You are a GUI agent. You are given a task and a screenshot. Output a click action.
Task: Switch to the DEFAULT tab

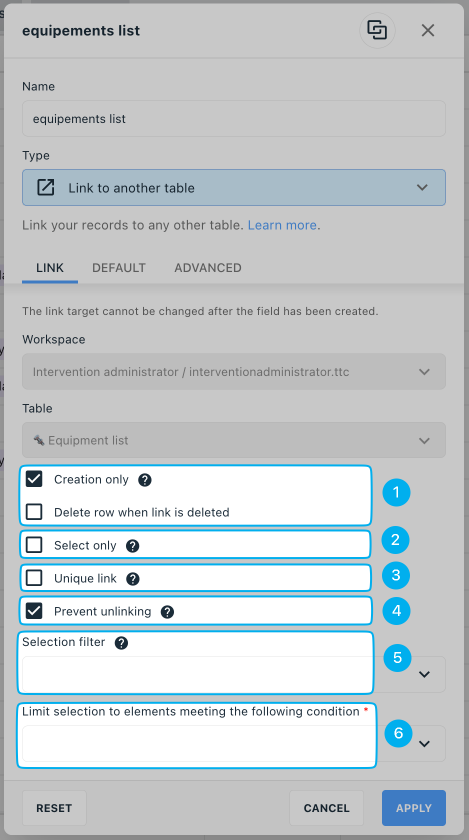pyautogui.click(x=119, y=267)
